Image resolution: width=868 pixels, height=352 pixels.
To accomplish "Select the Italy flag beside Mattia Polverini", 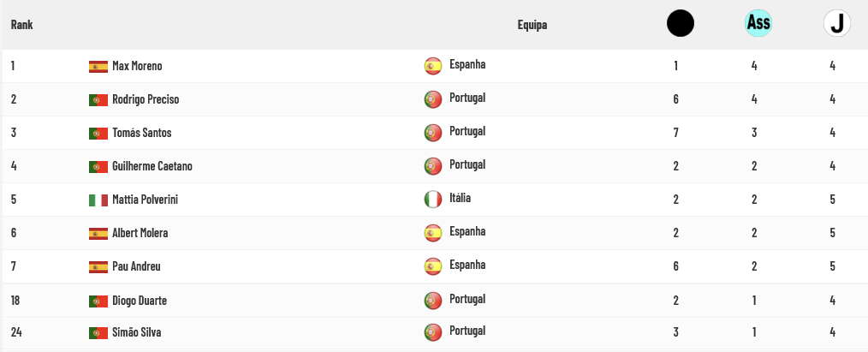I will tap(98, 200).
